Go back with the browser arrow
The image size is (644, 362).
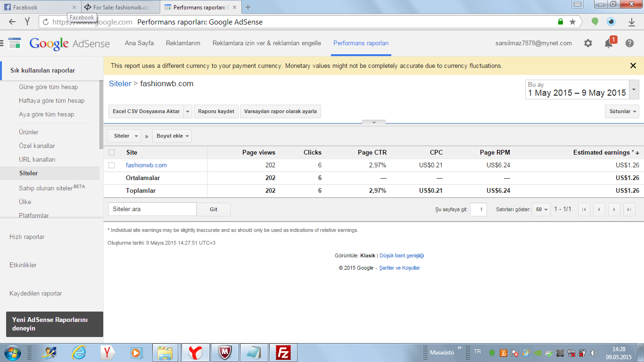12,22
